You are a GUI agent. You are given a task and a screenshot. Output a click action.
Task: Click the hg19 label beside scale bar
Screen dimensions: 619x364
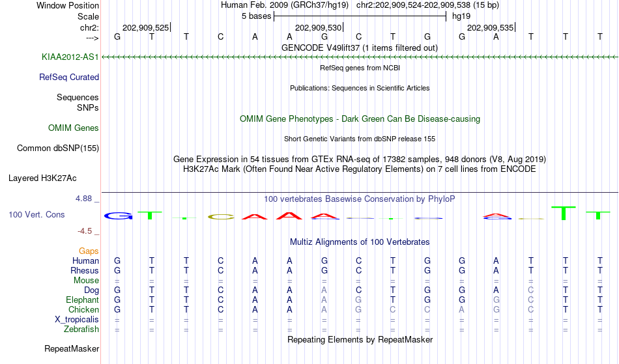461,16
